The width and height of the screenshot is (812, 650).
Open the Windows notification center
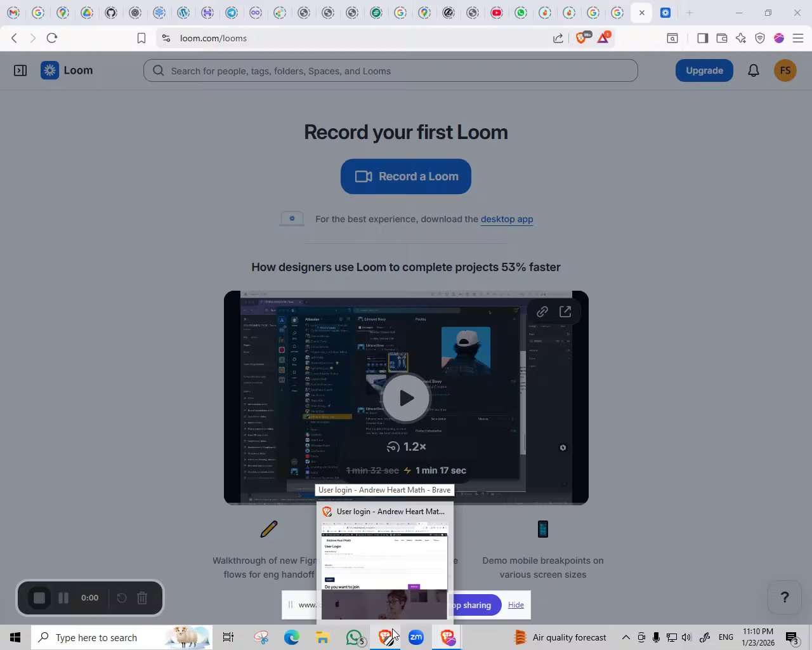pyautogui.click(x=792, y=637)
